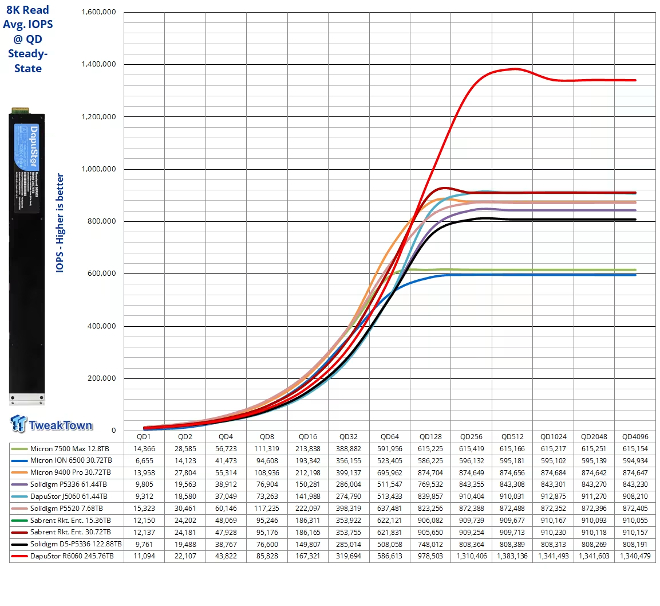The image size is (660, 606).
Task: Click the 1,400,000 y-axis label
Action: 99,64
